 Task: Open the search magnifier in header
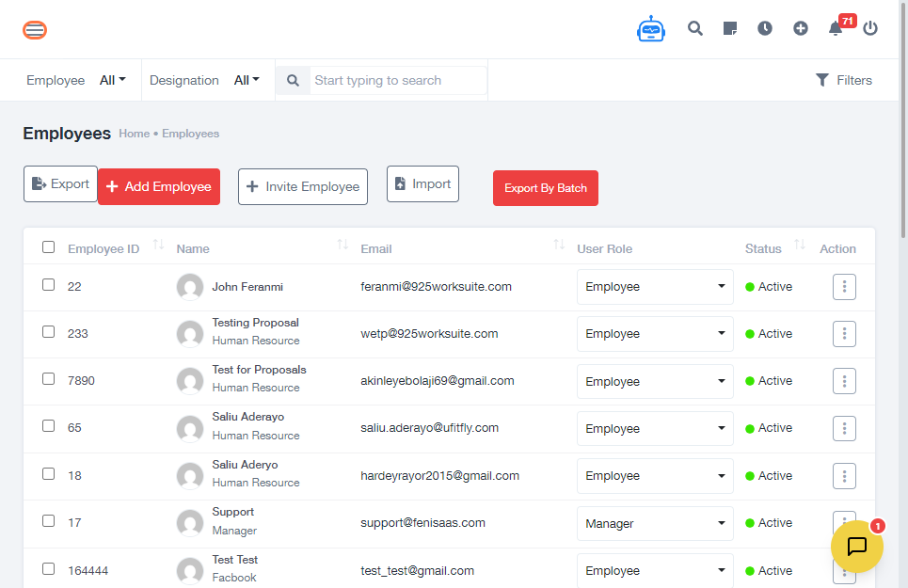click(x=695, y=28)
